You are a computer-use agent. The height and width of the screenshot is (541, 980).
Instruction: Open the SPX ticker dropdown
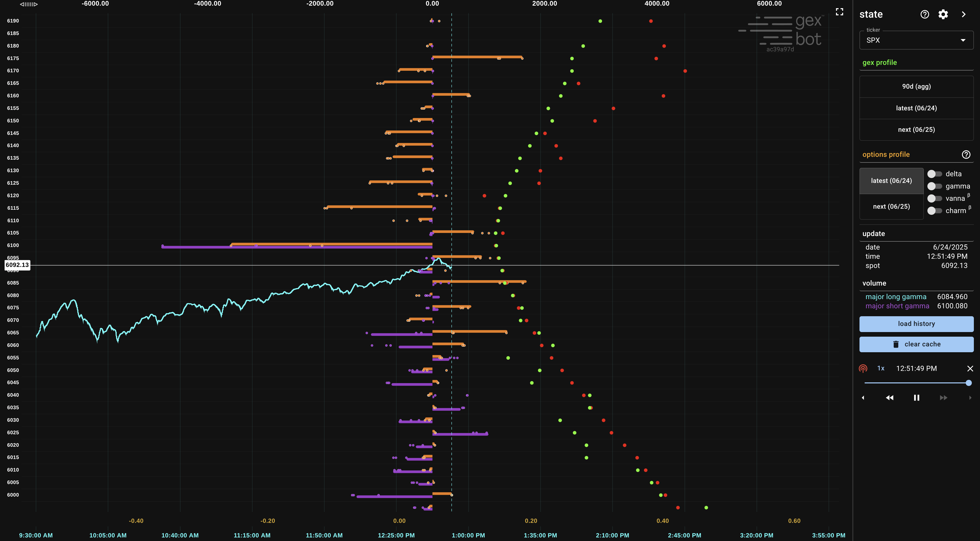tap(916, 40)
